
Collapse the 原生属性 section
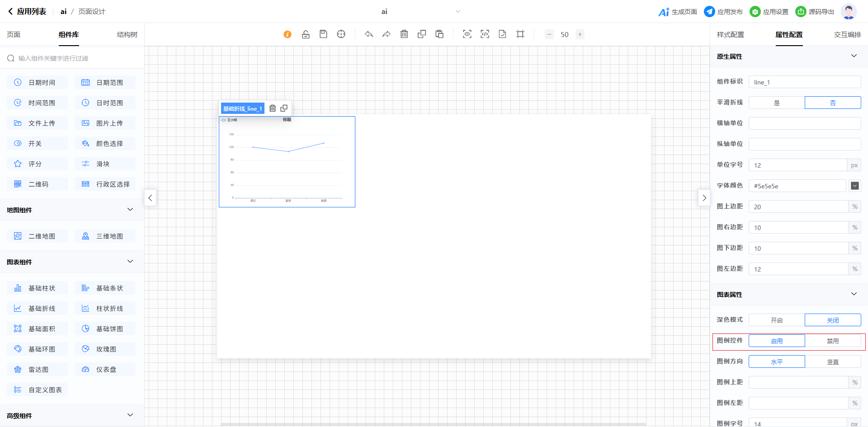point(854,56)
